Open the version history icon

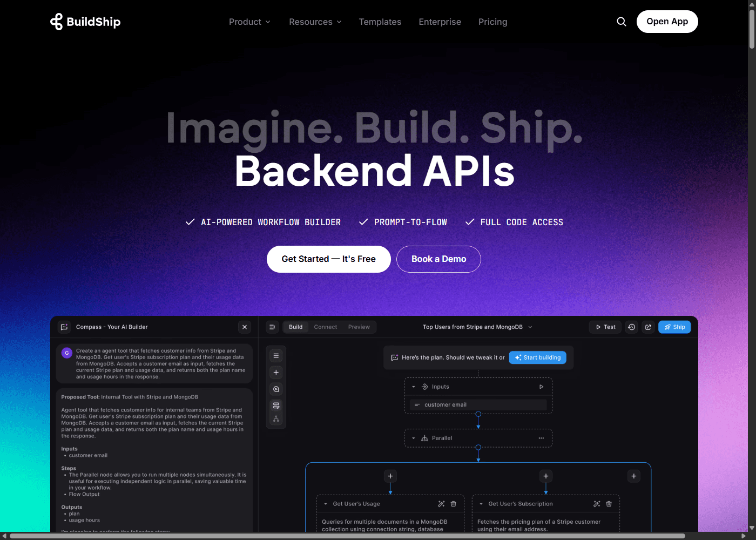(x=631, y=327)
